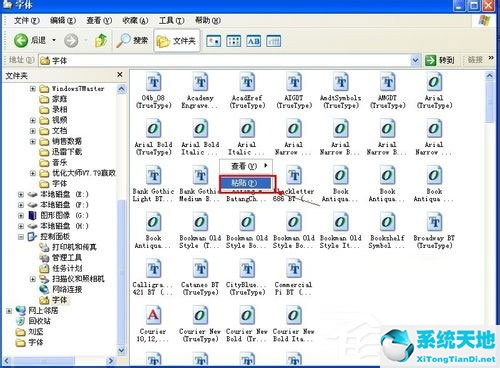
Task: Expand the 网上邻居 node
Action: point(9,311)
